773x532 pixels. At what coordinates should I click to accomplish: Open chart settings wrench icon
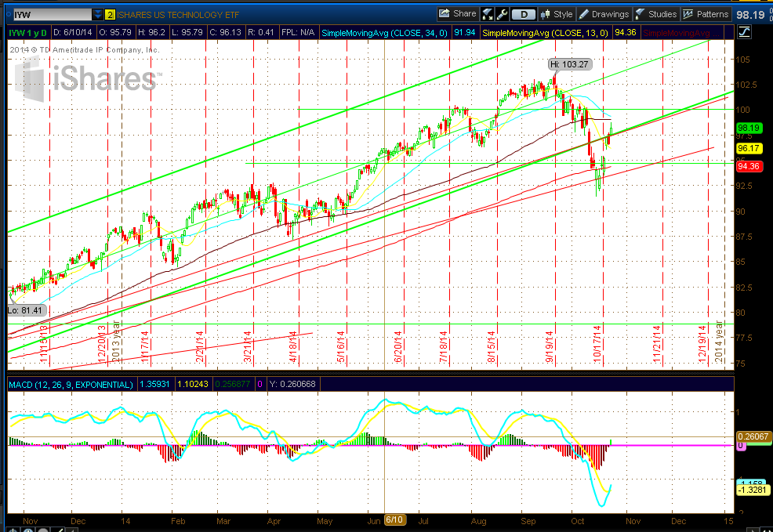502,14
